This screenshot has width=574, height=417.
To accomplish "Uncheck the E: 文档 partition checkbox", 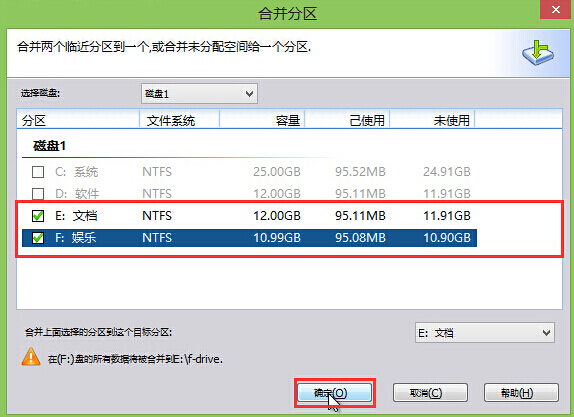I will [x=38, y=216].
